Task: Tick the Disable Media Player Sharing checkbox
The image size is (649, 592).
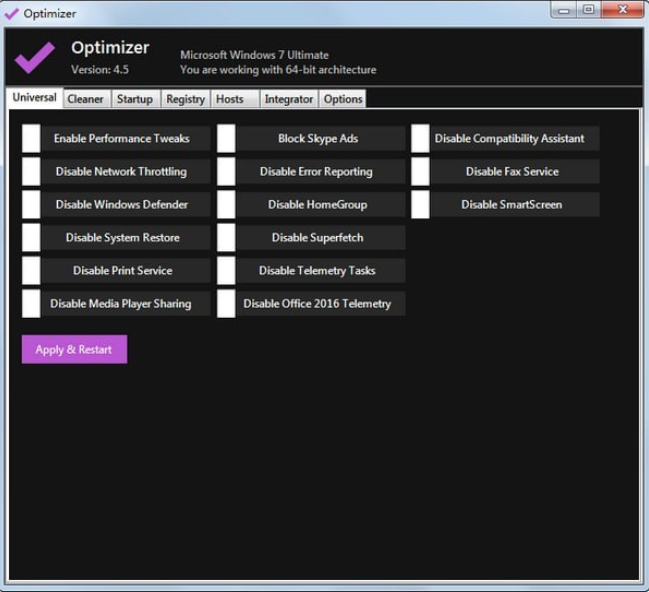Action: [31, 303]
